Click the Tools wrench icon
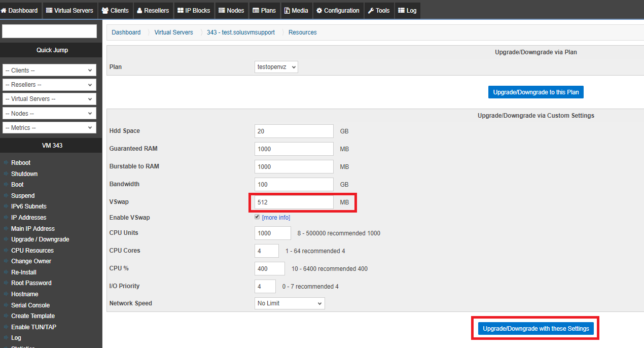This screenshot has height=348, width=644. [371, 11]
